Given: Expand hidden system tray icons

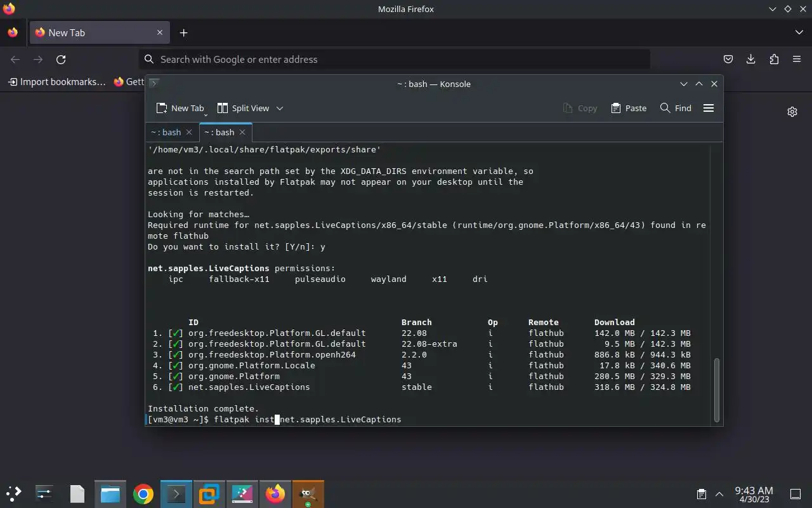Looking at the screenshot, I should pyautogui.click(x=719, y=494).
